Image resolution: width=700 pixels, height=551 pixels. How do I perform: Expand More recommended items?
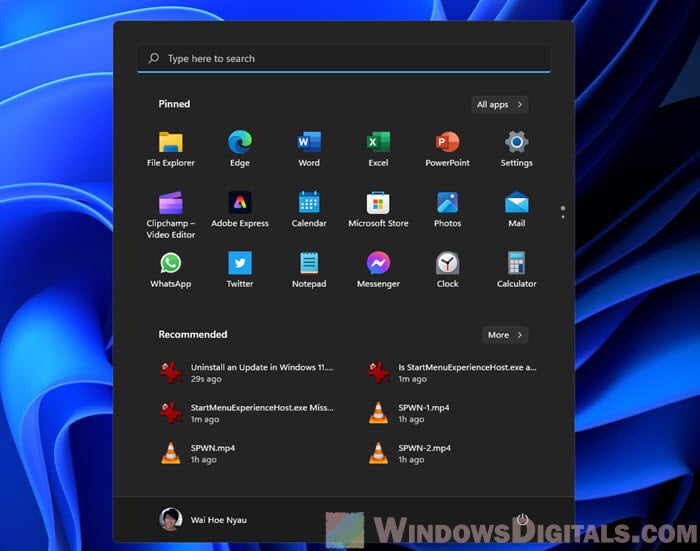click(505, 335)
